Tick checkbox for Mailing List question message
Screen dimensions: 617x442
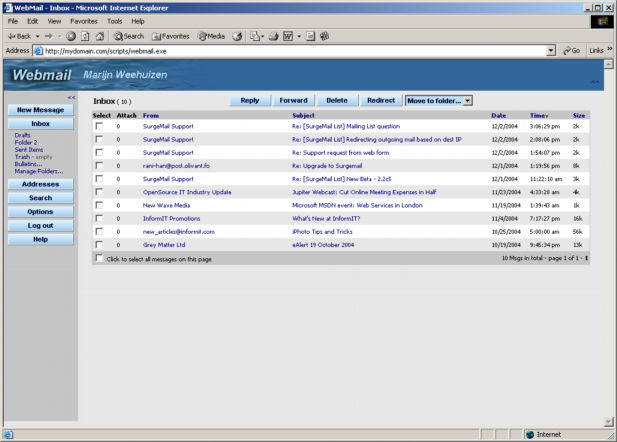(99, 127)
